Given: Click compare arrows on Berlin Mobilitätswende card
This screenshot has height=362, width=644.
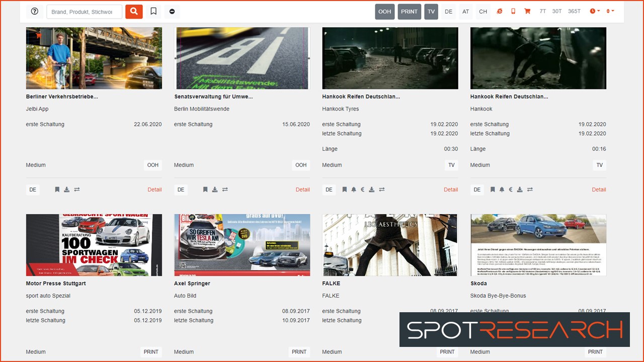Looking at the screenshot, I should [225, 190].
